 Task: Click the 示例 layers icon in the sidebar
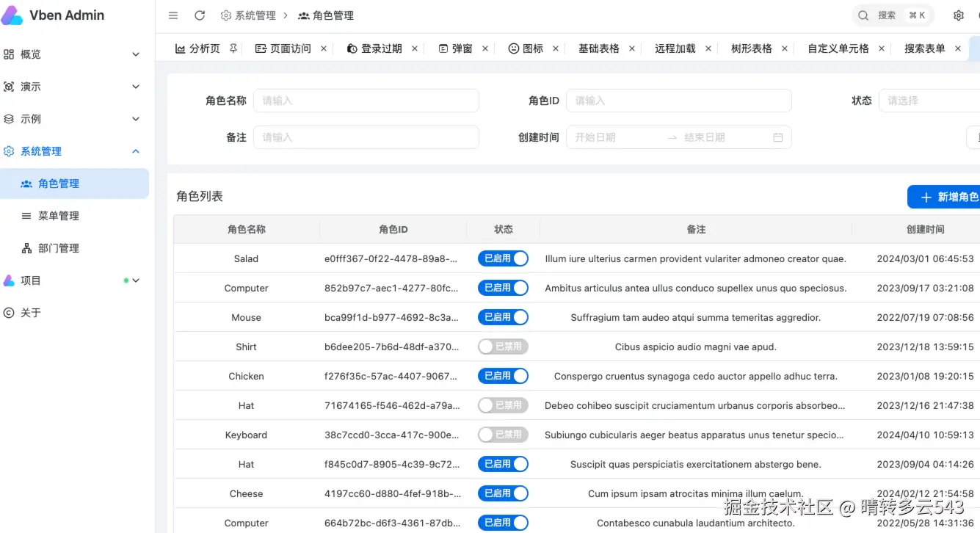(x=9, y=119)
